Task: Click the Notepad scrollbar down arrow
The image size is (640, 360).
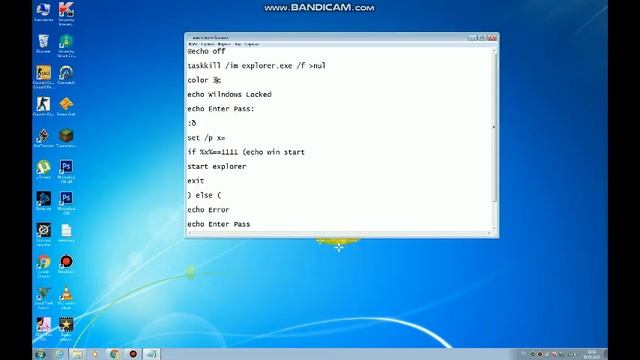Action: [494, 228]
